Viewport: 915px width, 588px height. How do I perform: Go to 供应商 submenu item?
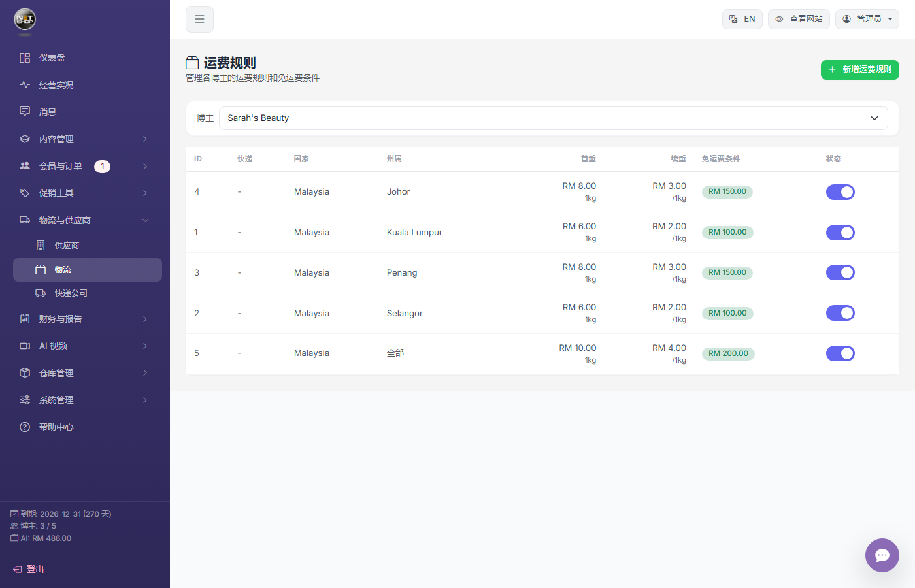coord(88,245)
